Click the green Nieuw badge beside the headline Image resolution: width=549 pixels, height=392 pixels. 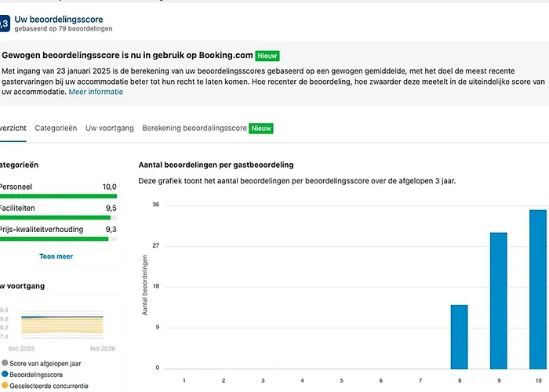[x=267, y=56]
